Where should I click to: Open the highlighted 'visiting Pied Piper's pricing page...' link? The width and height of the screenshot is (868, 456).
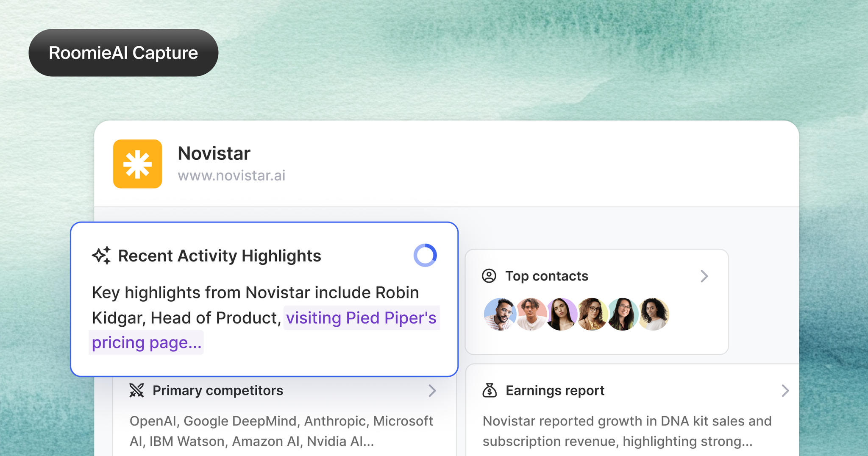[x=264, y=330]
